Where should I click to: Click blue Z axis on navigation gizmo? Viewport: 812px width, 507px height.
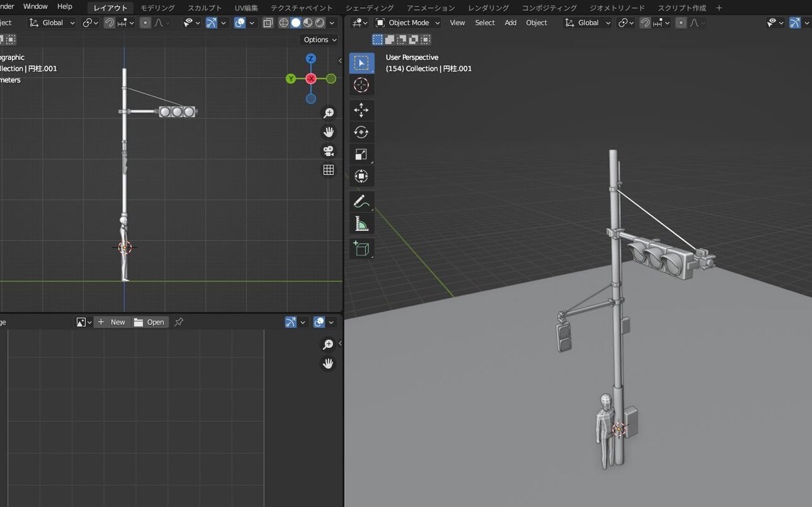311,59
